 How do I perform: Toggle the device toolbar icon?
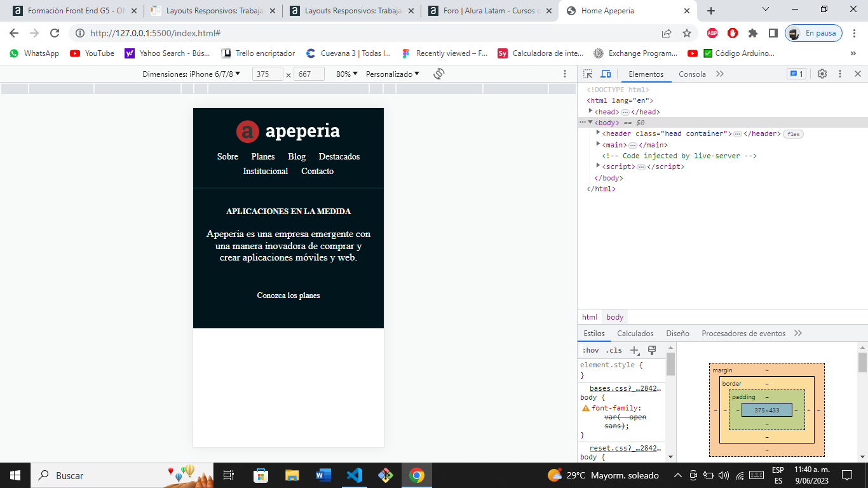tap(606, 74)
